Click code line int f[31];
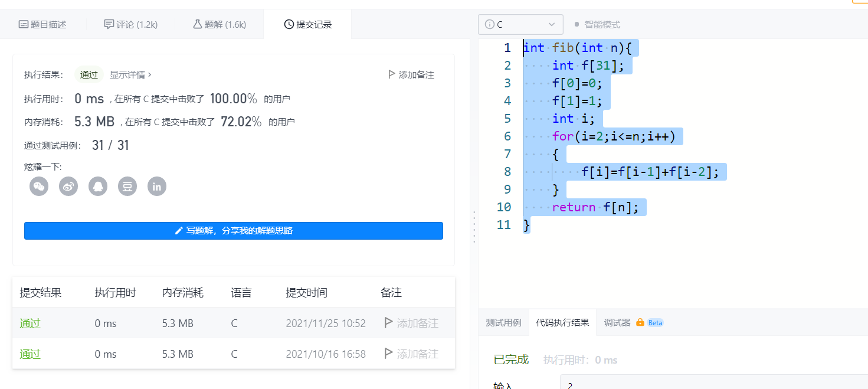This screenshot has height=389, width=868. (x=588, y=66)
